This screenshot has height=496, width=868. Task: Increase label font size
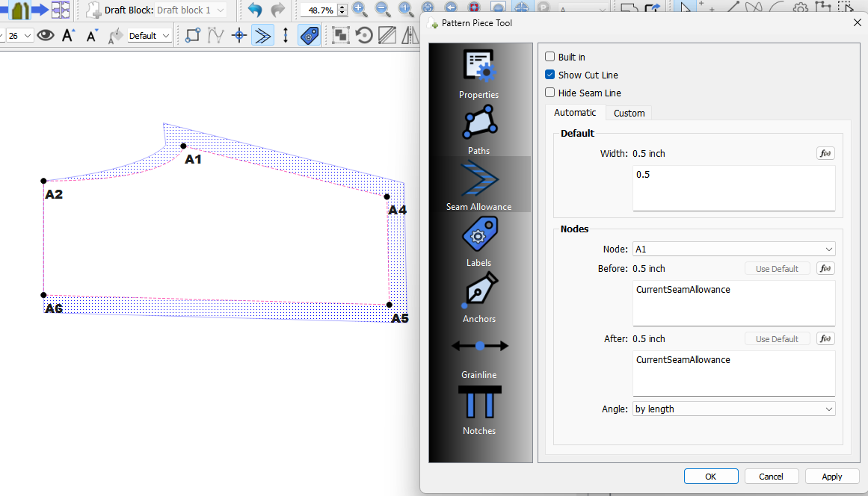(x=68, y=35)
